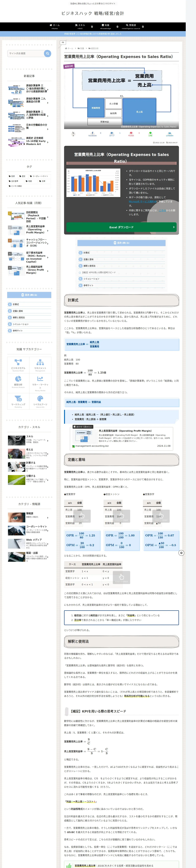
Task: Open the 報道・出版 category card
Action: point(28,557)
